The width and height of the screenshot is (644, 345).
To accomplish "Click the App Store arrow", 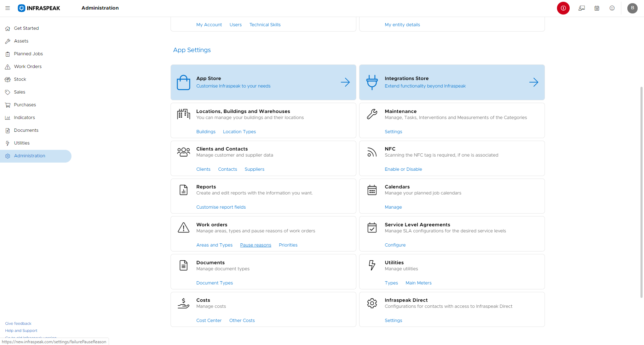I will tap(345, 82).
